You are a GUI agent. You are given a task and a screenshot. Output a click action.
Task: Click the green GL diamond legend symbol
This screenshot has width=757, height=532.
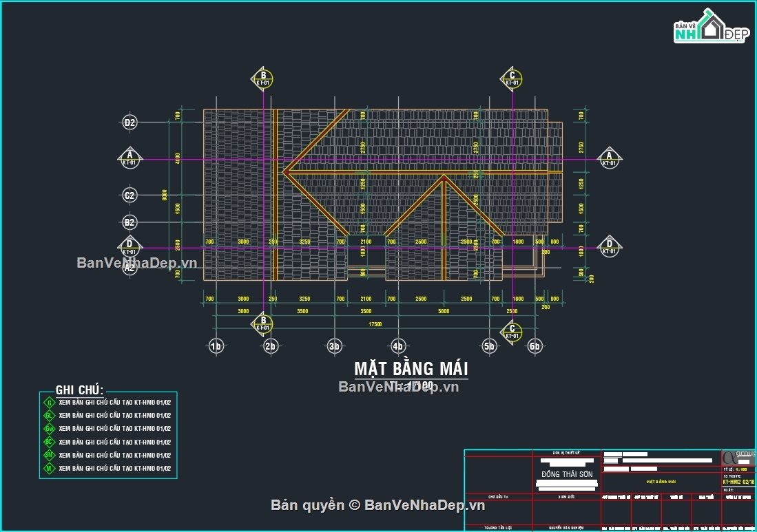tap(49, 416)
